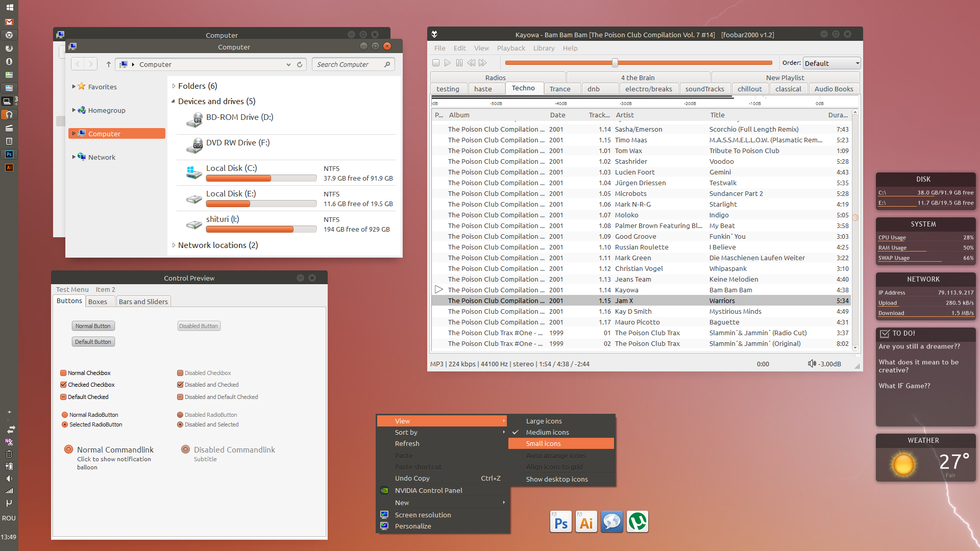The width and height of the screenshot is (980, 551).
Task: Click the system tray volume icon
Action: [x=9, y=479]
